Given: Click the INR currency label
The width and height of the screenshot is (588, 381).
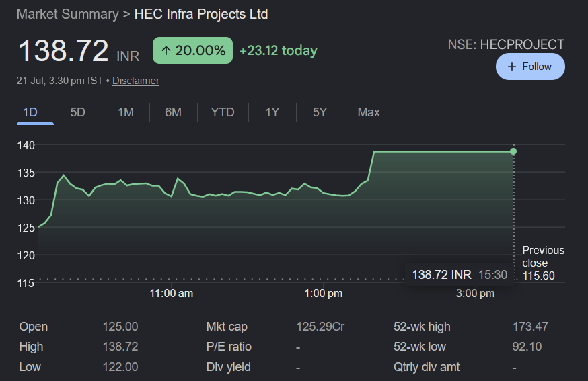Looking at the screenshot, I should click(x=128, y=56).
